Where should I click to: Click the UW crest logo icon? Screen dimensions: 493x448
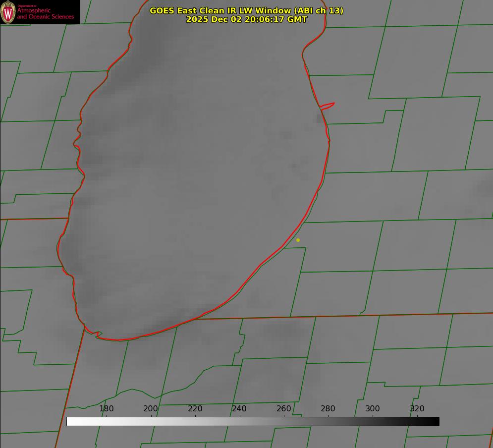[x=8, y=12]
